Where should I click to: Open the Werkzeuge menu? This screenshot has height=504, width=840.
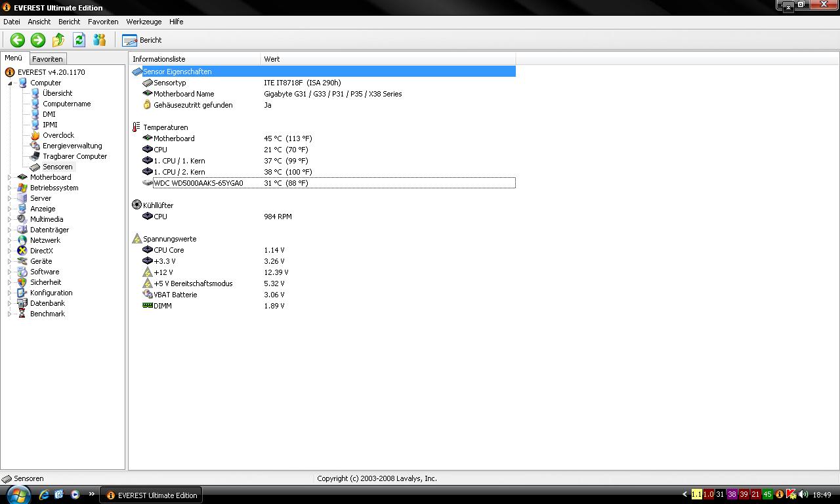[144, 22]
